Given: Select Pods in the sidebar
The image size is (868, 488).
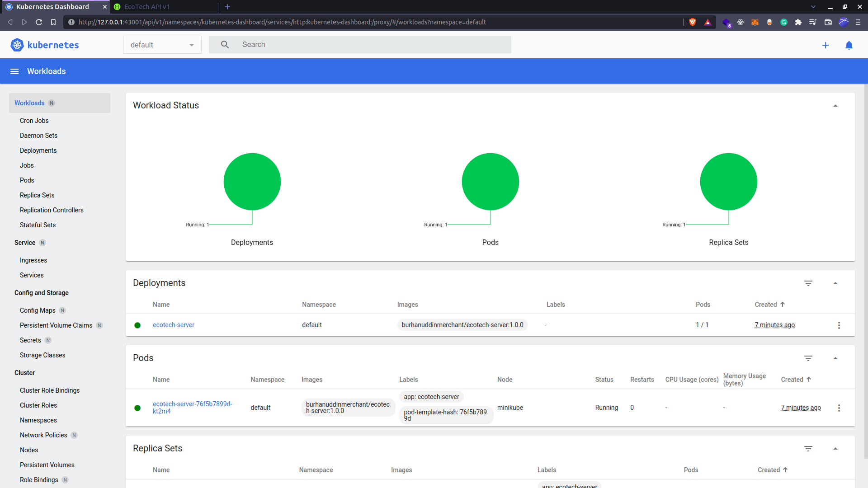Looking at the screenshot, I should [27, 180].
